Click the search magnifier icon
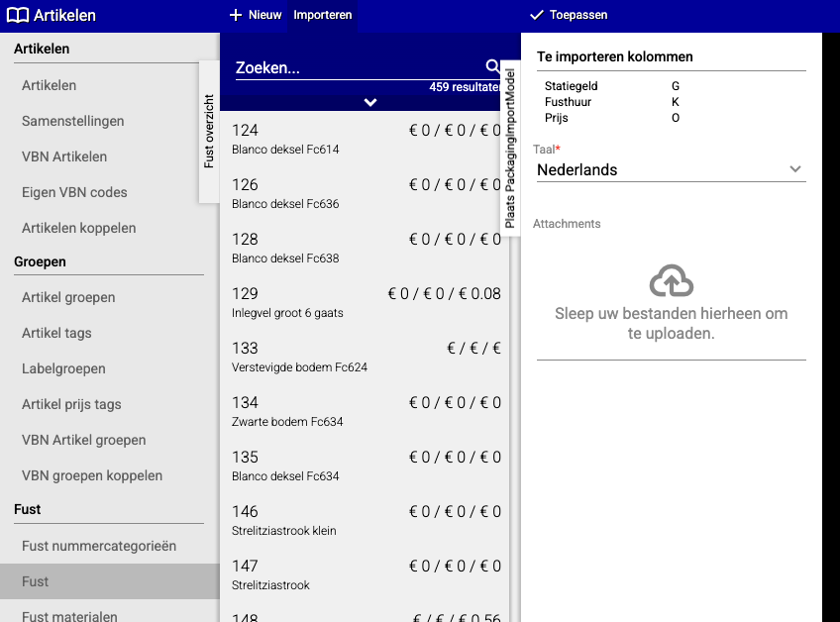Image resolution: width=840 pixels, height=622 pixels. point(492,66)
